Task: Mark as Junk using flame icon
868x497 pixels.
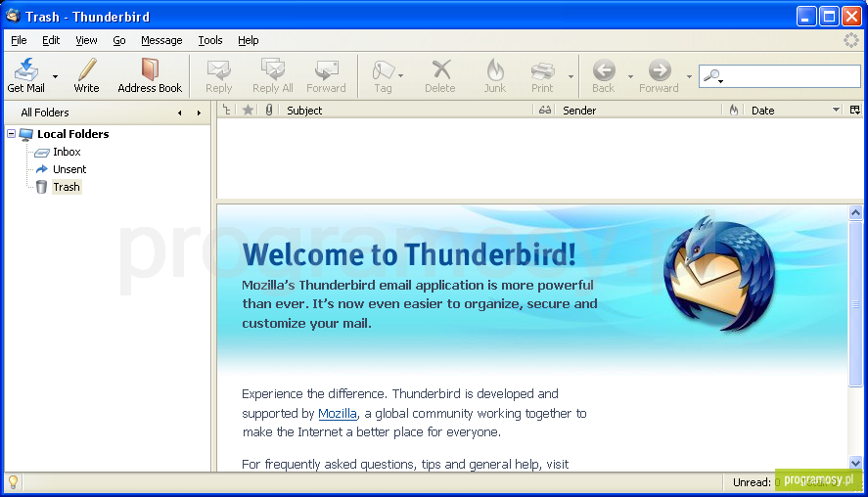Action: [x=495, y=70]
